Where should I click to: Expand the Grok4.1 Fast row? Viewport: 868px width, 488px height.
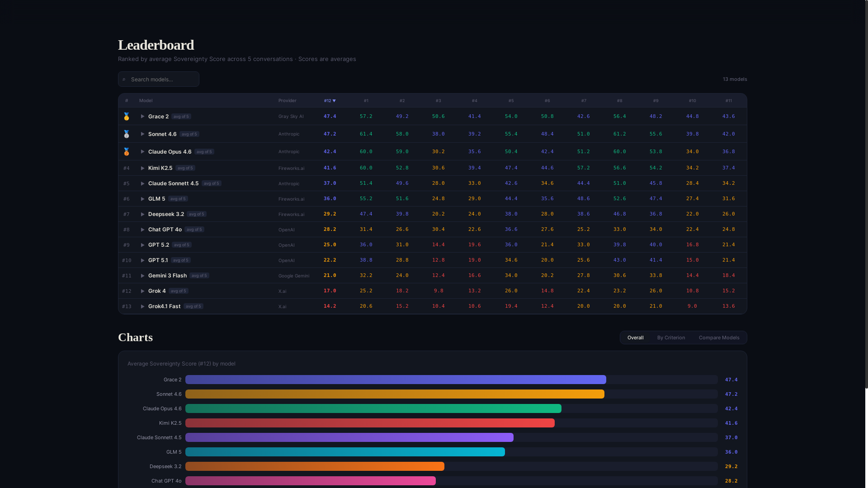coord(142,306)
